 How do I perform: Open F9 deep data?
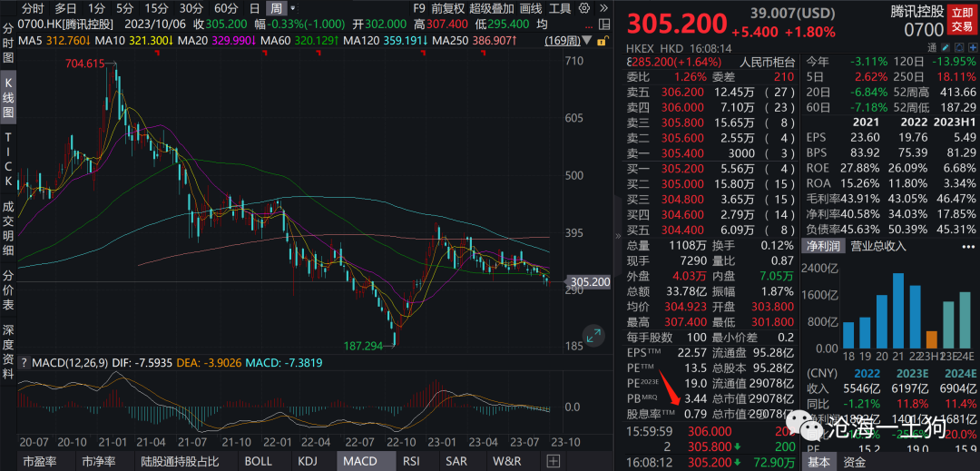click(x=418, y=9)
